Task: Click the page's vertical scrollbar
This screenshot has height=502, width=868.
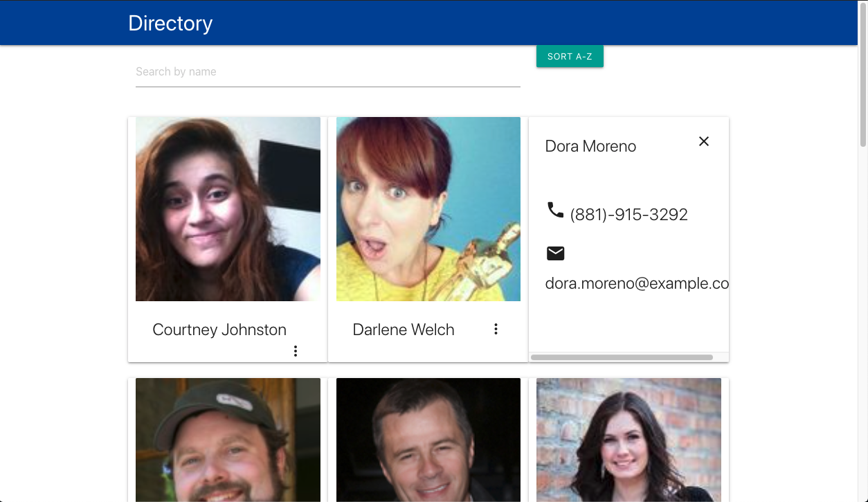Action: coord(862,76)
